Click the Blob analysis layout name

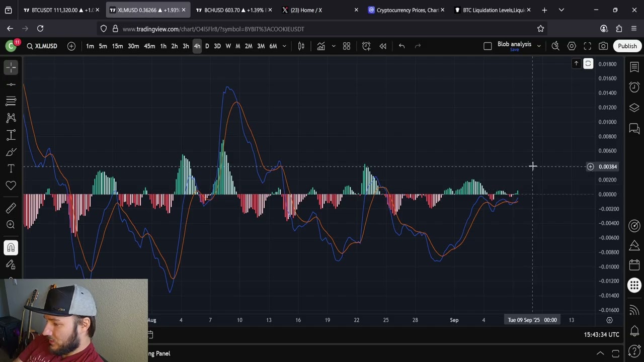(x=514, y=44)
